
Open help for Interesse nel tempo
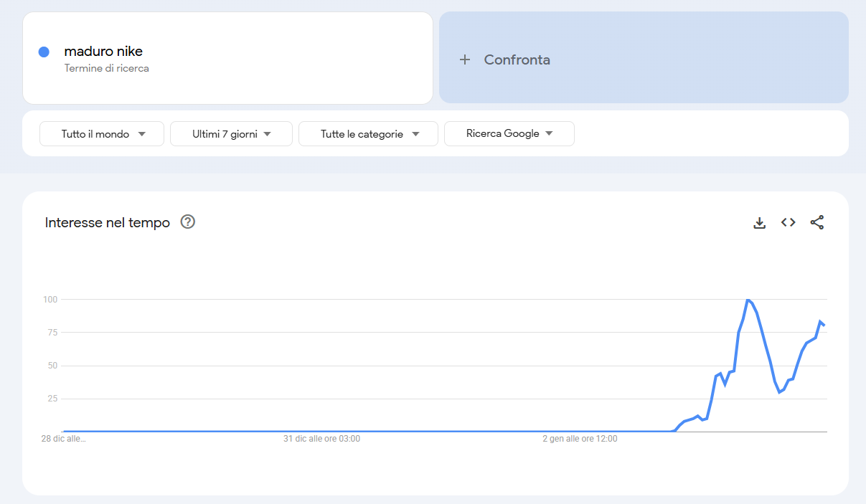(188, 222)
